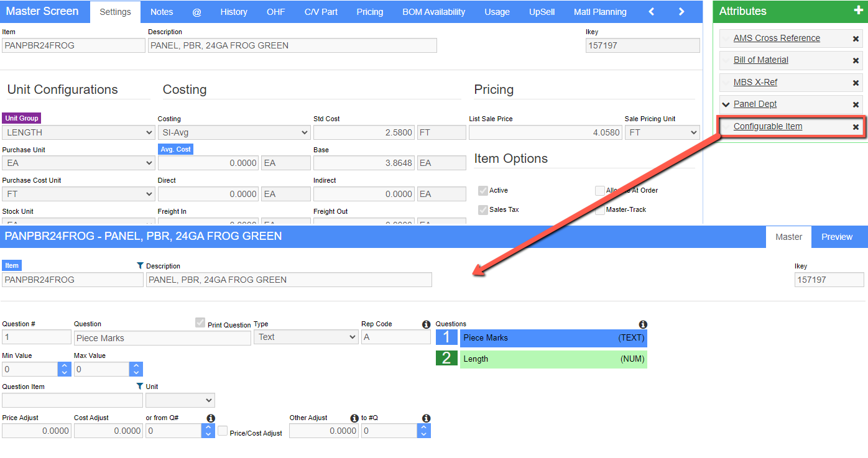Remove the AMS Cross Reference attribute
The height and width of the screenshot is (458, 868).
(x=856, y=39)
